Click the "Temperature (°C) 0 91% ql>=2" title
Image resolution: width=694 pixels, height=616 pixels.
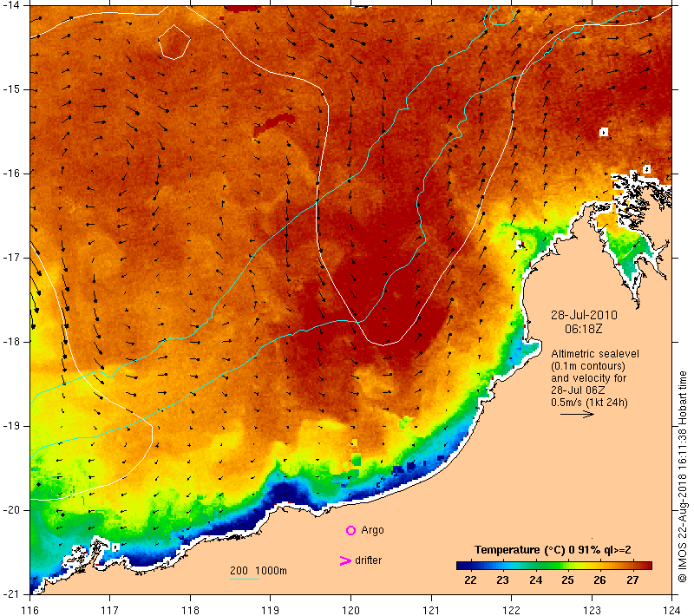(x=553, y=550)
